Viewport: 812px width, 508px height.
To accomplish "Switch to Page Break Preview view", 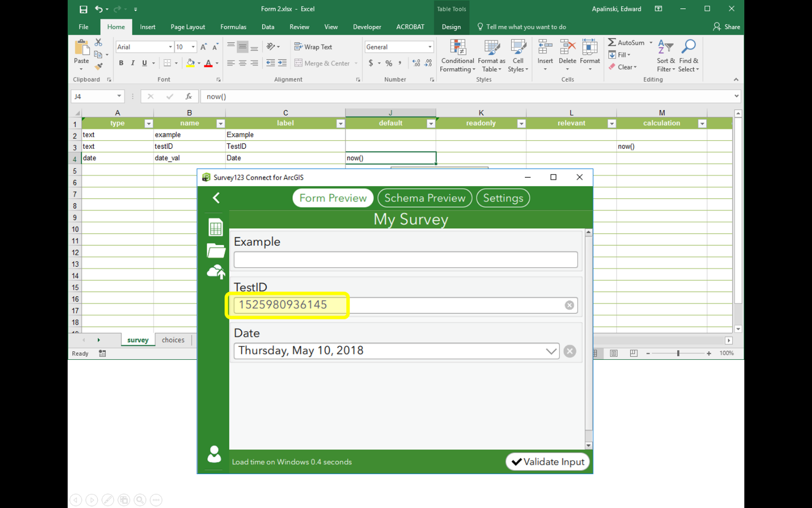I will coord(633,353).
